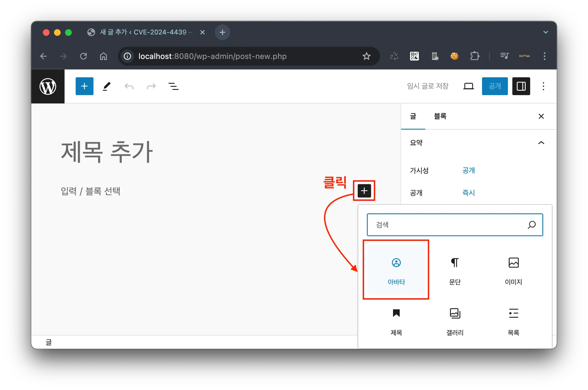
Task: Open the laptop preview view icon
Action: (x=468, y=86)
